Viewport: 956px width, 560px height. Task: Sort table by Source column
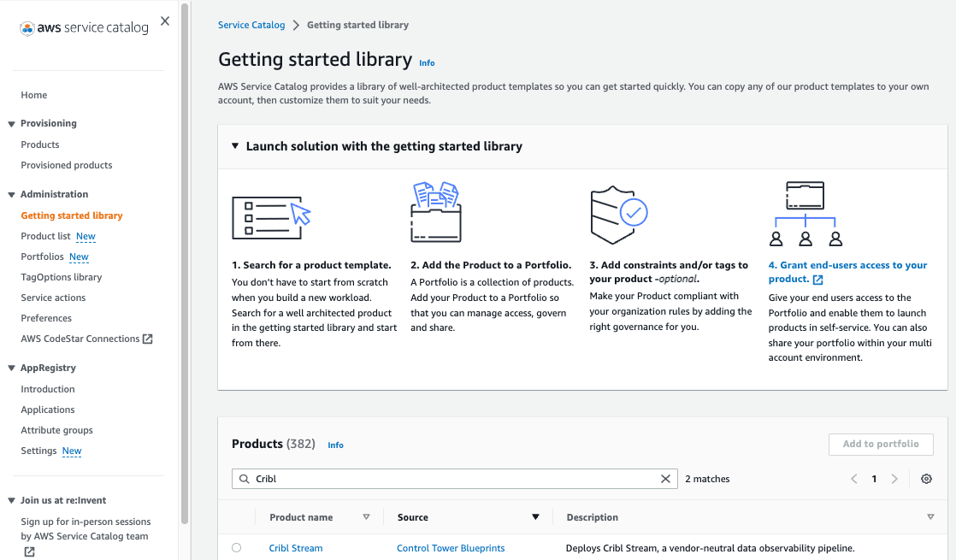[535, 517]
